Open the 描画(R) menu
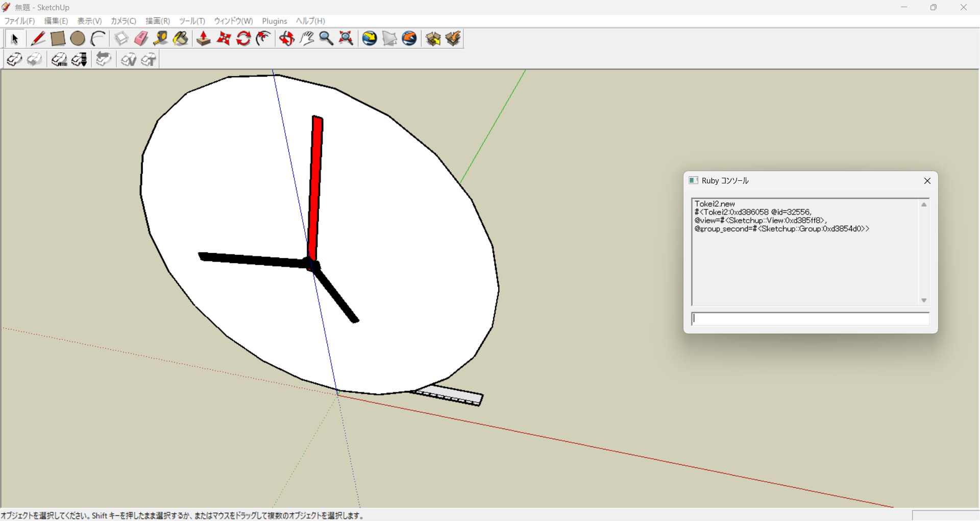This screenshot has width=980, height=521. 158,21
